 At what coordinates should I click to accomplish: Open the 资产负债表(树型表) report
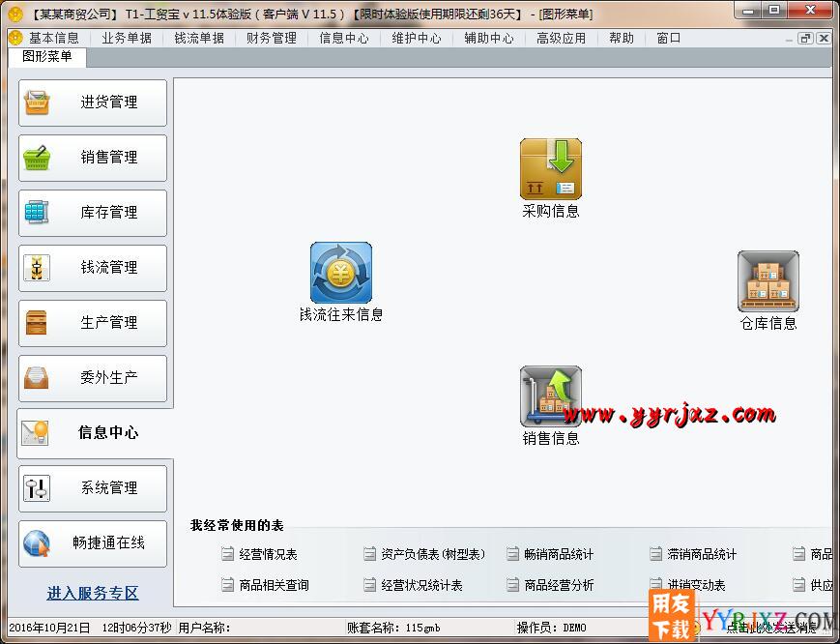pos(425,553)
